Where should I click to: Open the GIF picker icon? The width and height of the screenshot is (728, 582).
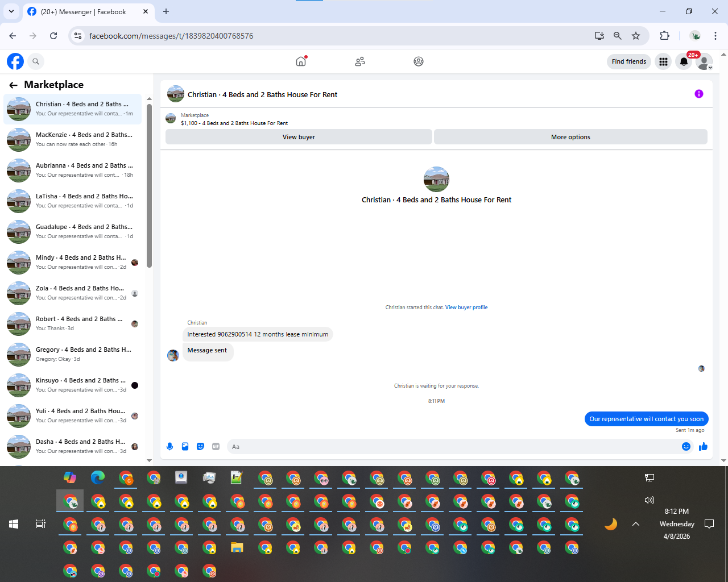216,447
